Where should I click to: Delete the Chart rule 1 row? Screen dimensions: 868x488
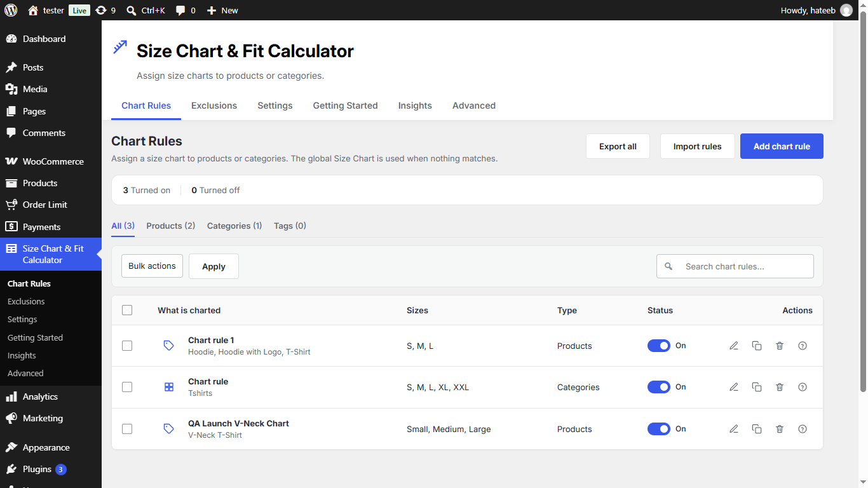(780, 346)
